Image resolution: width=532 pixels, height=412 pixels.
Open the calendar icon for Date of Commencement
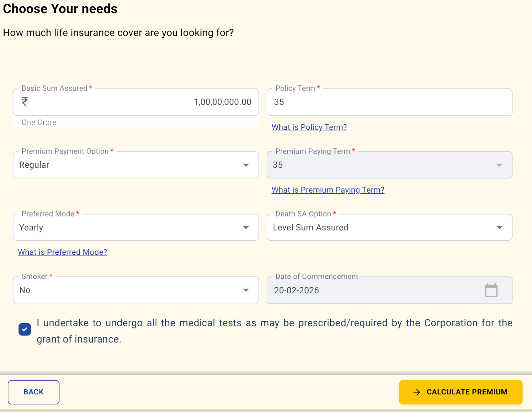(x=491, y=290)
